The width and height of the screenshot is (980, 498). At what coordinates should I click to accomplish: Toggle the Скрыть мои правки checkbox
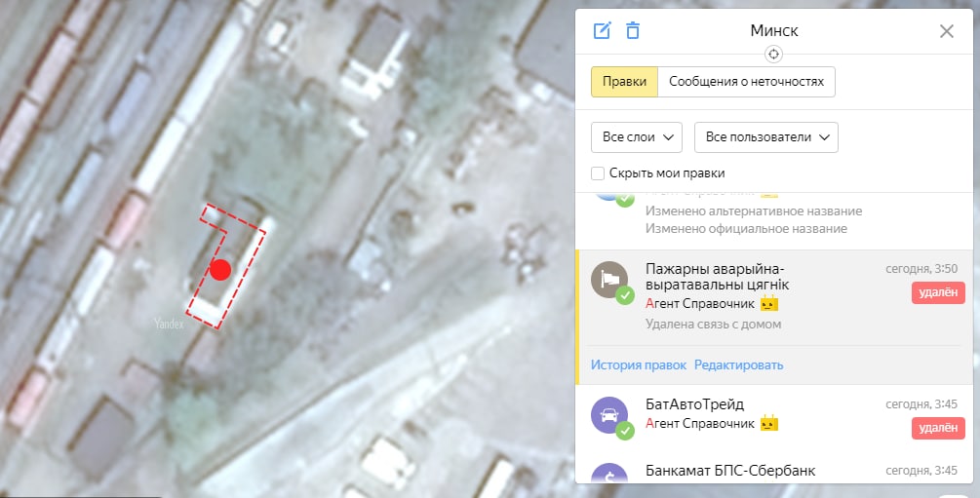coord(598,173)
